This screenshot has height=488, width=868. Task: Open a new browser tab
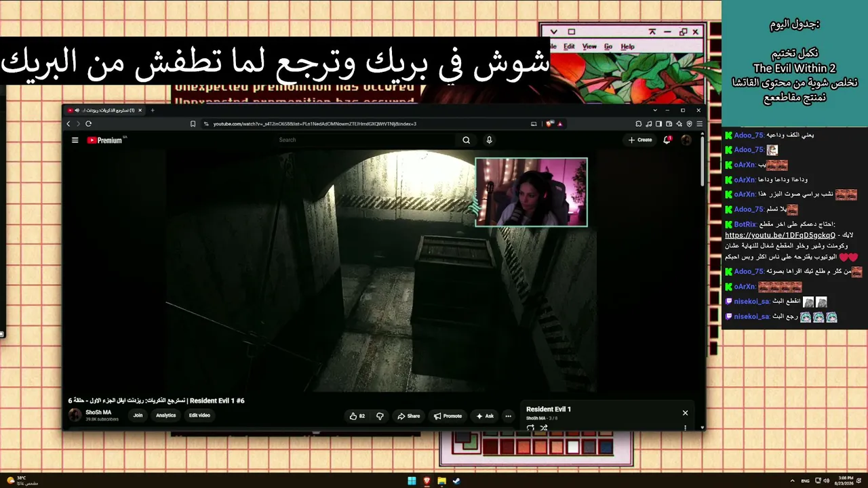coord(153,110)
